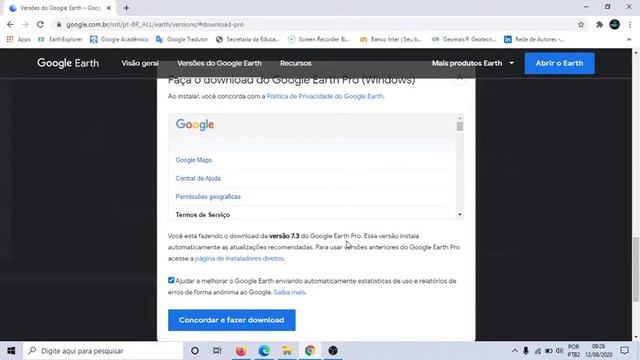This screenshot has width=640, height=360.
Task: Click the taskbar search box
Action: tap(103, 351)
